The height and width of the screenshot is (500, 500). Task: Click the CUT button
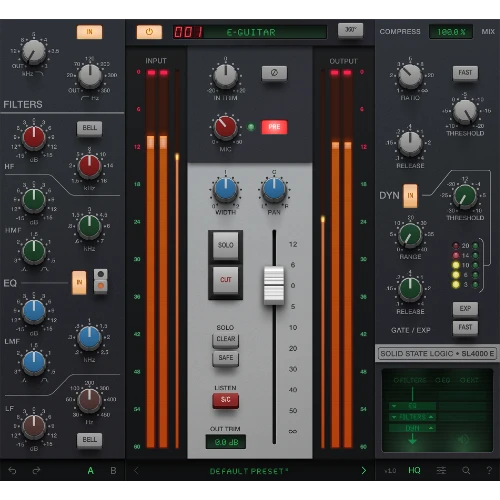(x=225, y=280)
